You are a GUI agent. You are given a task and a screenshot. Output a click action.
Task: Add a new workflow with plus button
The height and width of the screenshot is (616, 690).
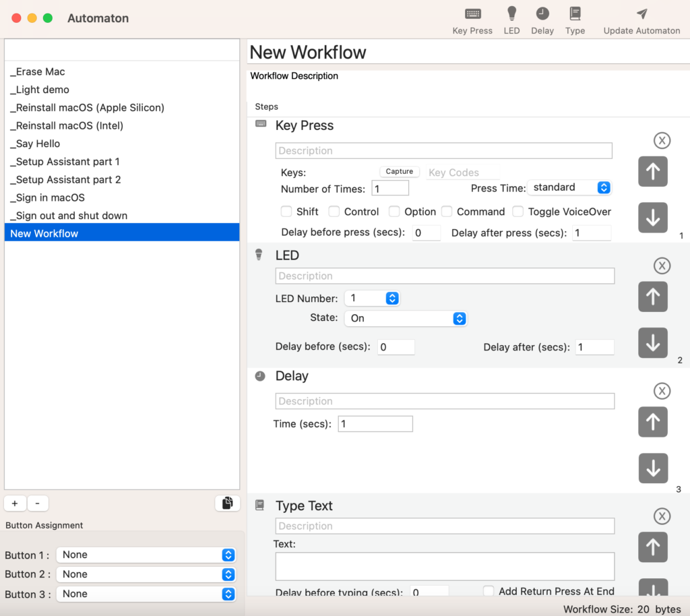[x=15, y=503]
